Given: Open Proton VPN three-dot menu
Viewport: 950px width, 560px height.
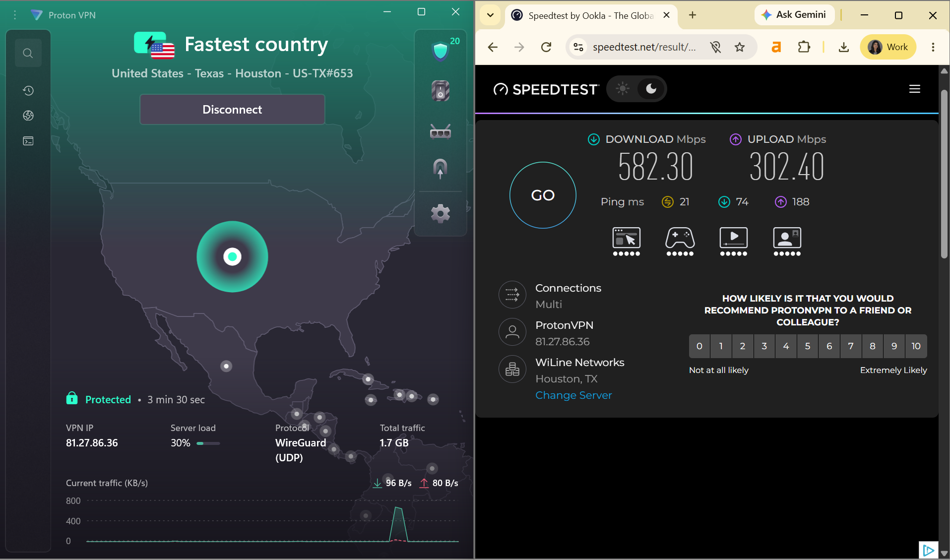Looking at the screenshot, I should [15, 15].
